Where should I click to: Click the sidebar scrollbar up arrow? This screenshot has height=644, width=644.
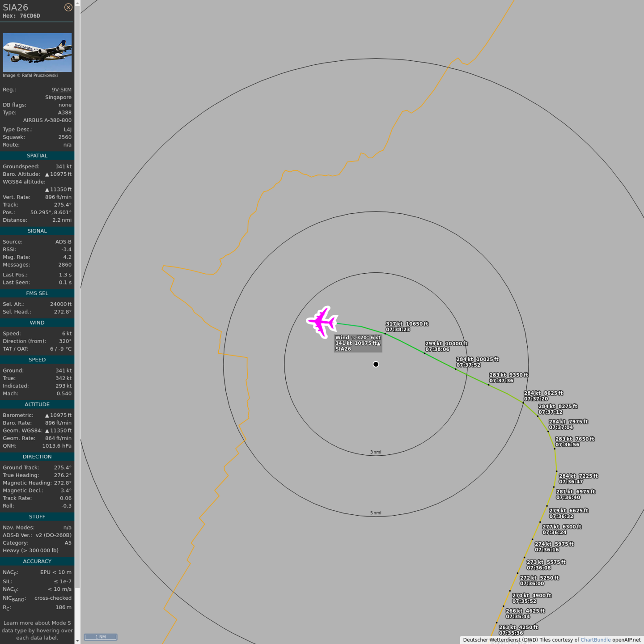pos(77,3)
